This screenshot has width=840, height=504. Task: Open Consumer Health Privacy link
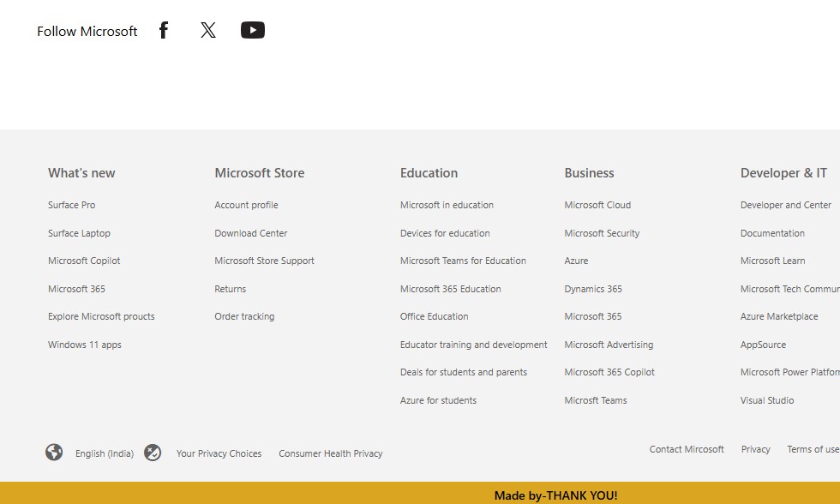point(331,453)
